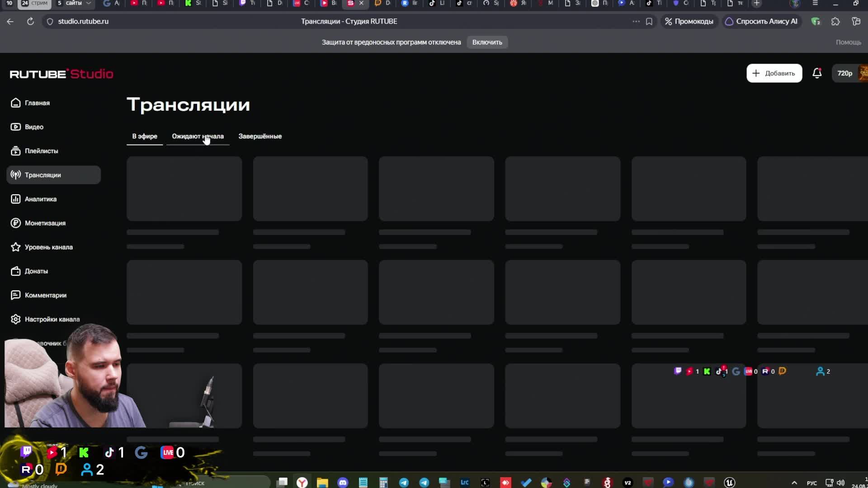Open the 'стрим' tab group
This screenshot has height=488, width=868.
pos(34,3)
